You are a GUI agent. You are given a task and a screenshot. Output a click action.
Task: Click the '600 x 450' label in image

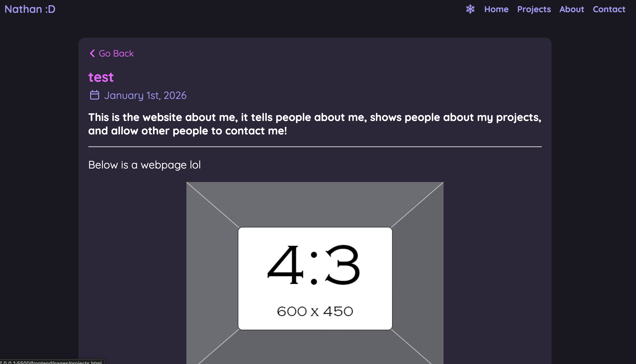pyautogui.click(x=315, y=312)
